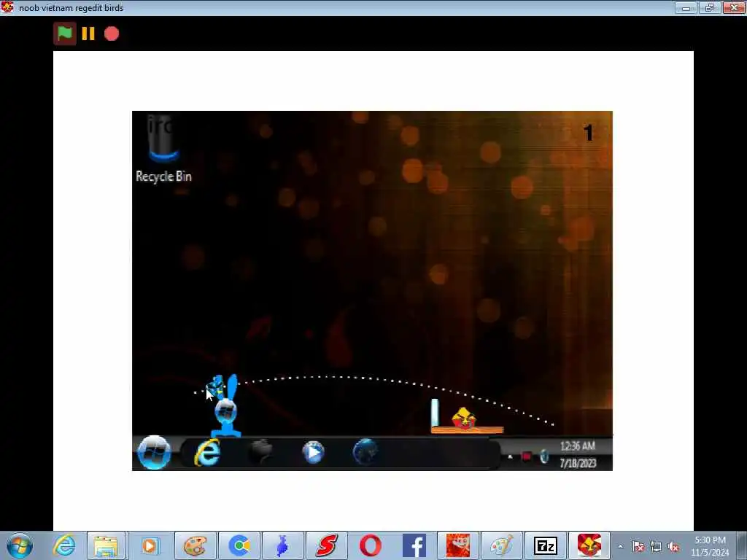Stop the game with the red stop button
Image resolution: width=747 pixels, height=560 pixels.
pos(112,34)
